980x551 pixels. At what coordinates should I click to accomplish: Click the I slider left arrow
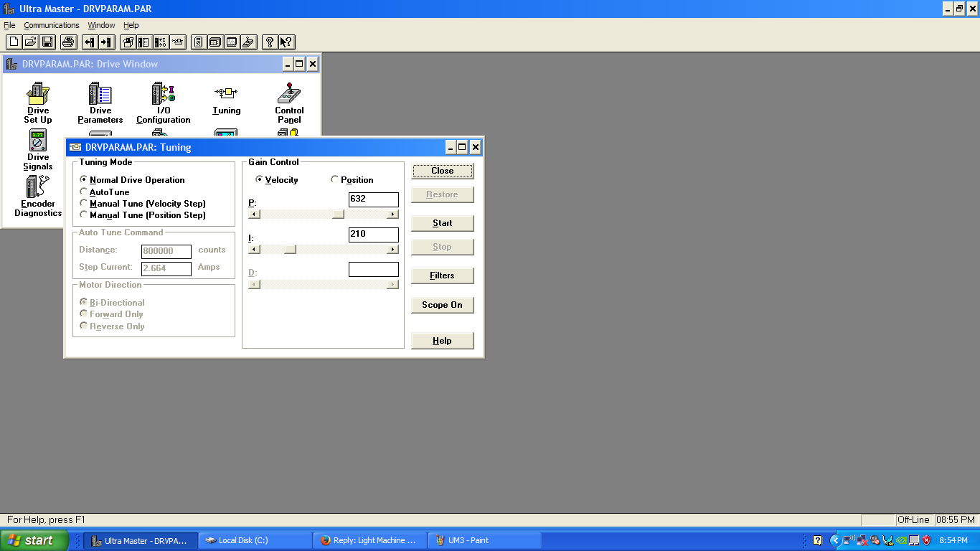point(254,249)
